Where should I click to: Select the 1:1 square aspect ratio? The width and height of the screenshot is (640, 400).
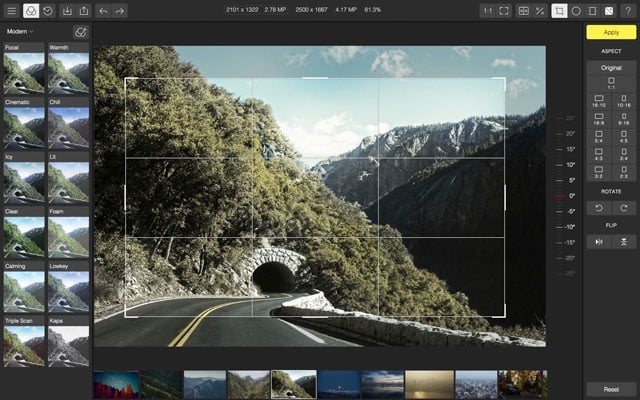pos(611,83)
